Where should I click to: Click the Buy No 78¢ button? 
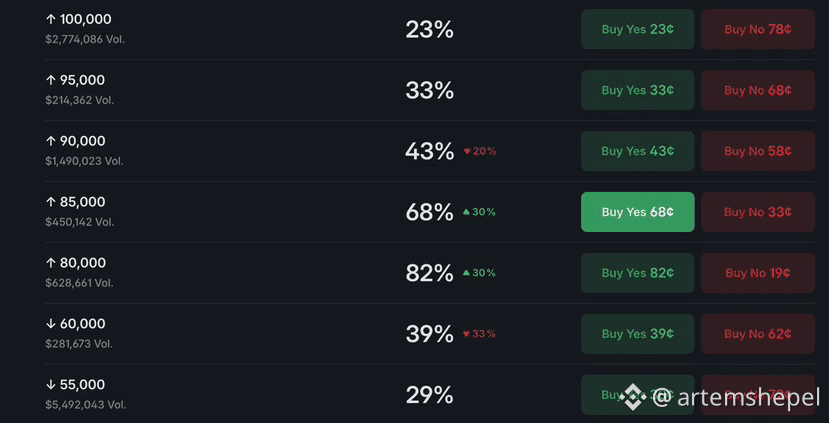[x=758, y=29]
